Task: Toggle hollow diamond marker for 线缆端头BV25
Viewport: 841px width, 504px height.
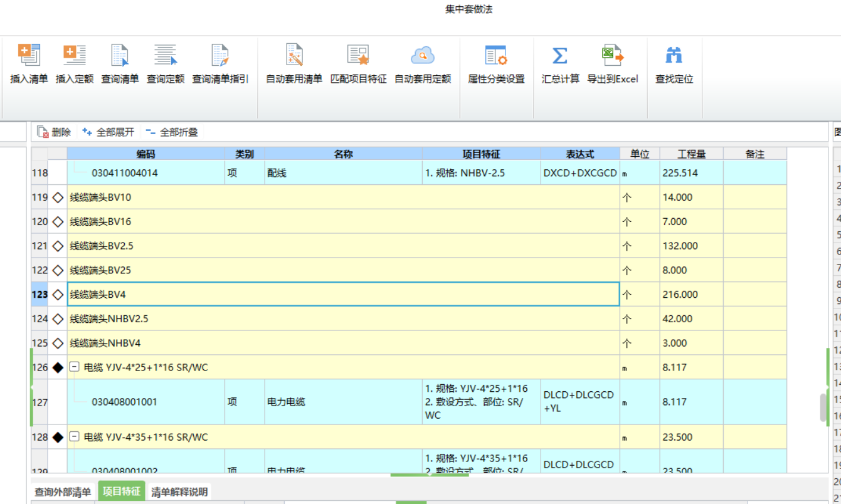Action: tap(58, 270)
